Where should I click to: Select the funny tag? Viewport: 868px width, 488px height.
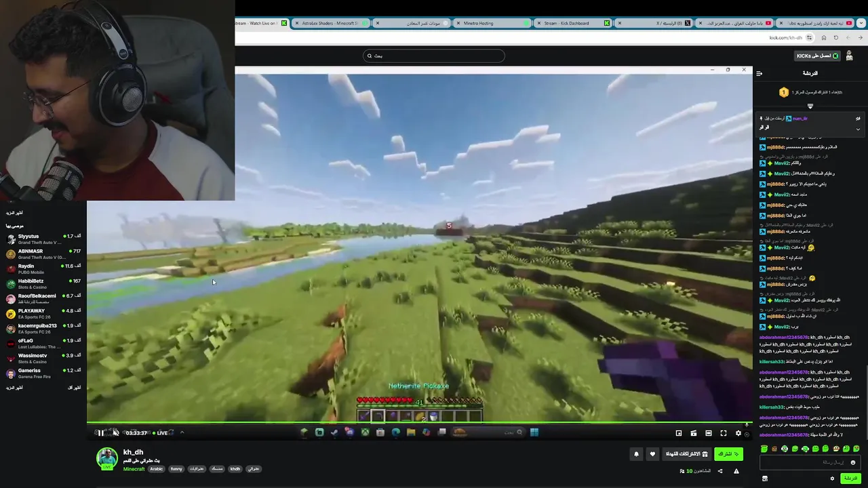(176, 469)
